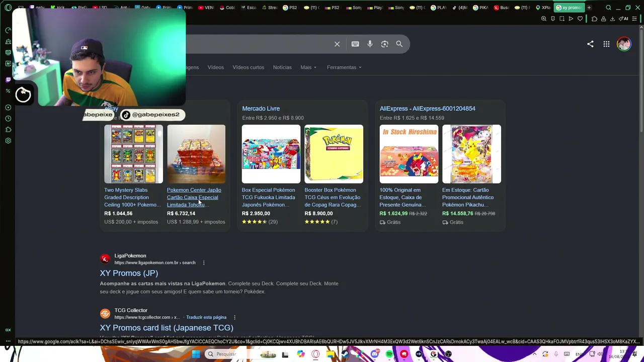644x362 pixels.
Task: Switch to the Vídeos curtos tab
Action: click(248, 67)
